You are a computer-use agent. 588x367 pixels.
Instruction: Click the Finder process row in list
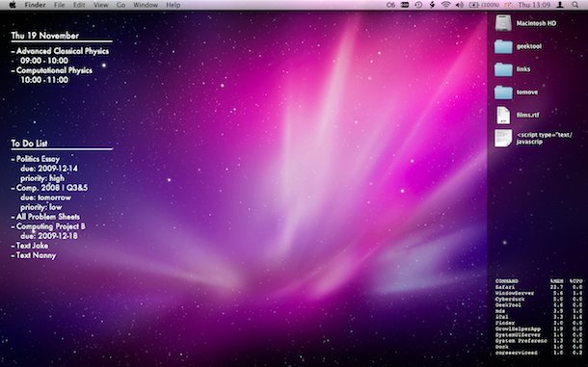tap(539, 323)
